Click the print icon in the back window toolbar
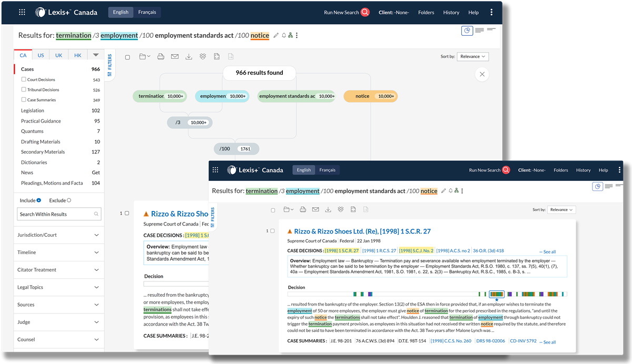 [x=161, y=57]
